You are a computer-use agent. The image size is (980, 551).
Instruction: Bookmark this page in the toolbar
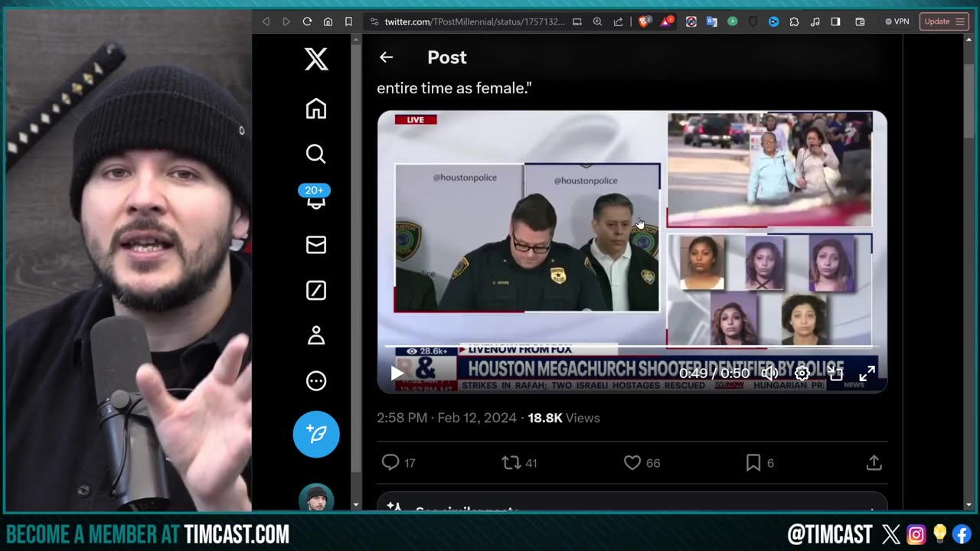tap(348, 21)
